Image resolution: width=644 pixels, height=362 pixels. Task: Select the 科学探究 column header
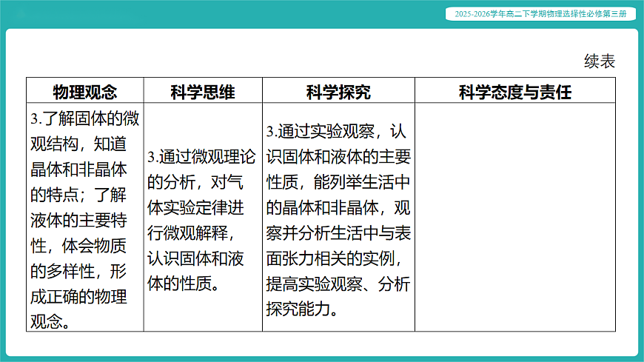click(338, 90)
